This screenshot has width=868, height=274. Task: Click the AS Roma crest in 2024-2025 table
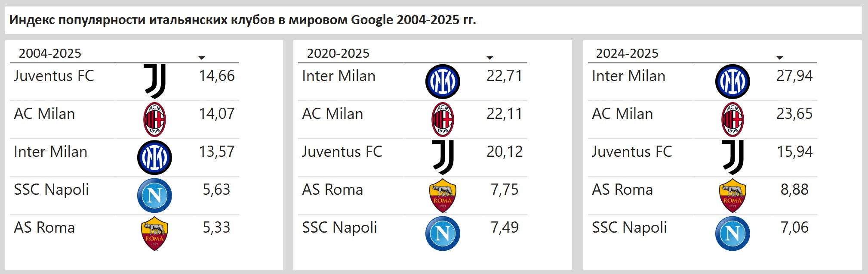click(733, 195)
